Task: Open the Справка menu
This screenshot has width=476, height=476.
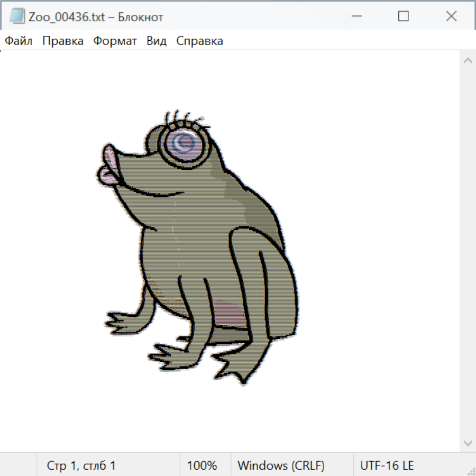Action: coord(199,41)
